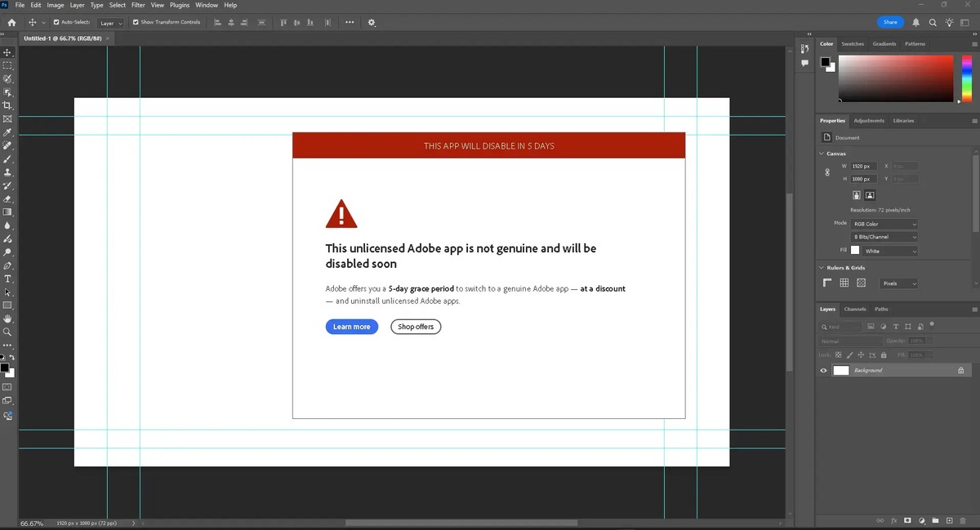Open the Pixels units dropdown
This screenshot has width=980, height=530.
(898, 283)
